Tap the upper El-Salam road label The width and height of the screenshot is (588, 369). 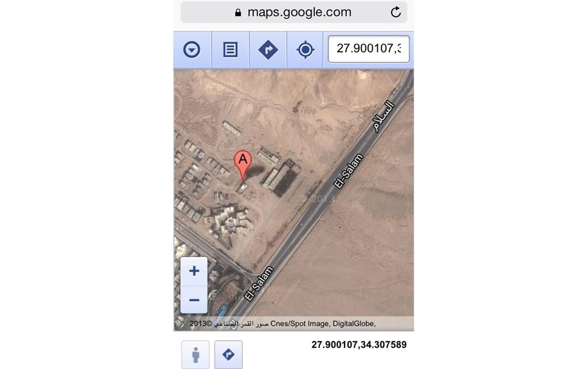[349, 171]
